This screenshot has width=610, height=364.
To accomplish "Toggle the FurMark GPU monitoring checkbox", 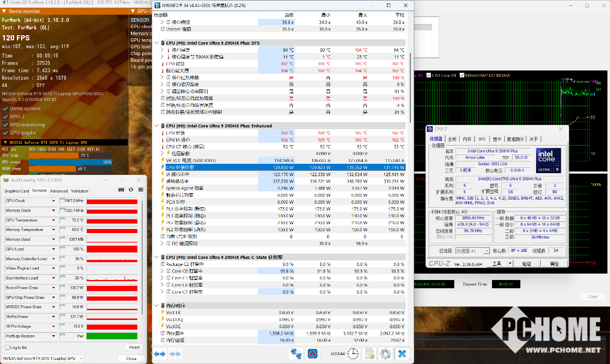I will coord(5,124).
